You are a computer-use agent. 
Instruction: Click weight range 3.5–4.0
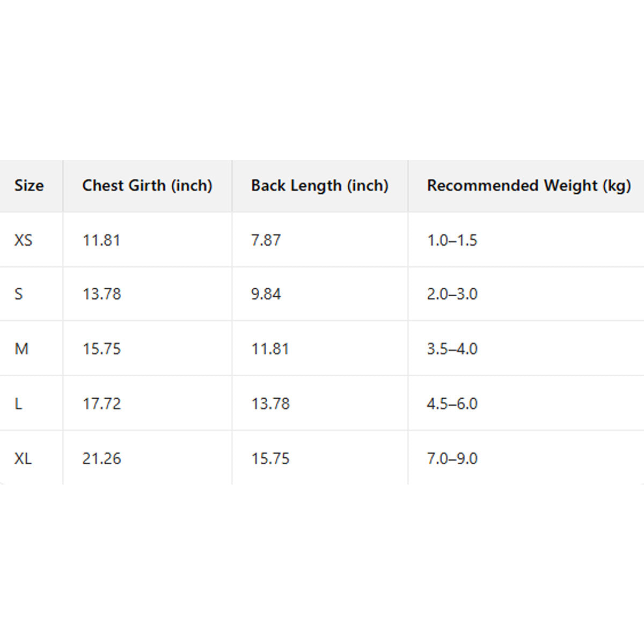[x=452, y=349]
